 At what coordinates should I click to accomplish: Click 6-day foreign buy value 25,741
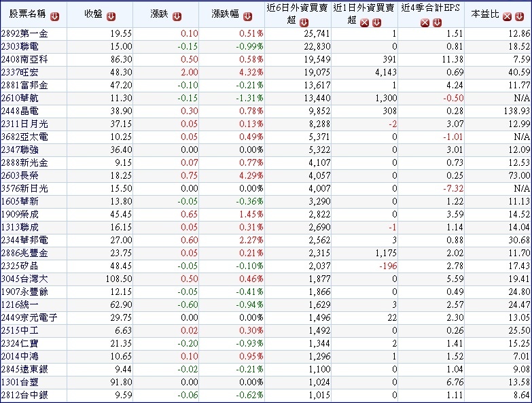317,33
